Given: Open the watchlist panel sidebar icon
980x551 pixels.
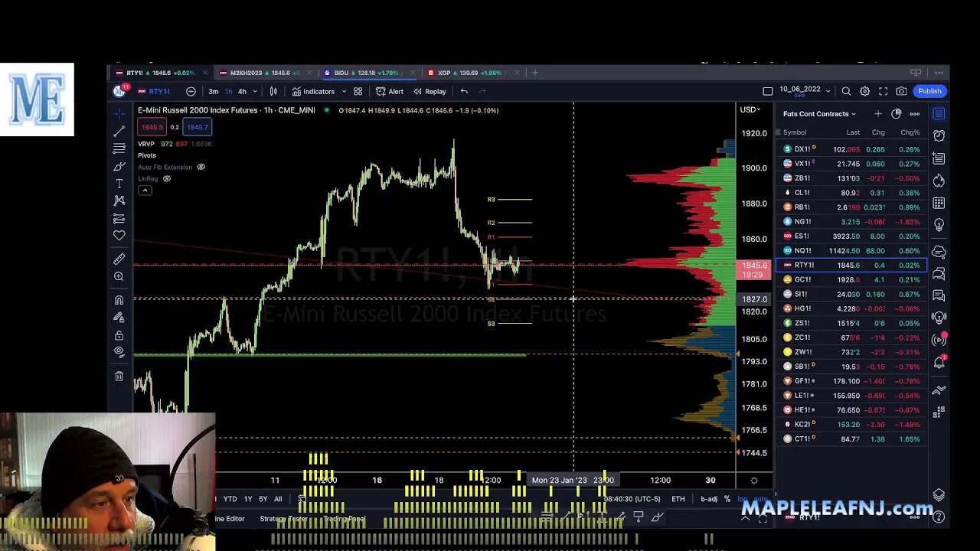Looking at the screenshot, I should pos(939,114).
